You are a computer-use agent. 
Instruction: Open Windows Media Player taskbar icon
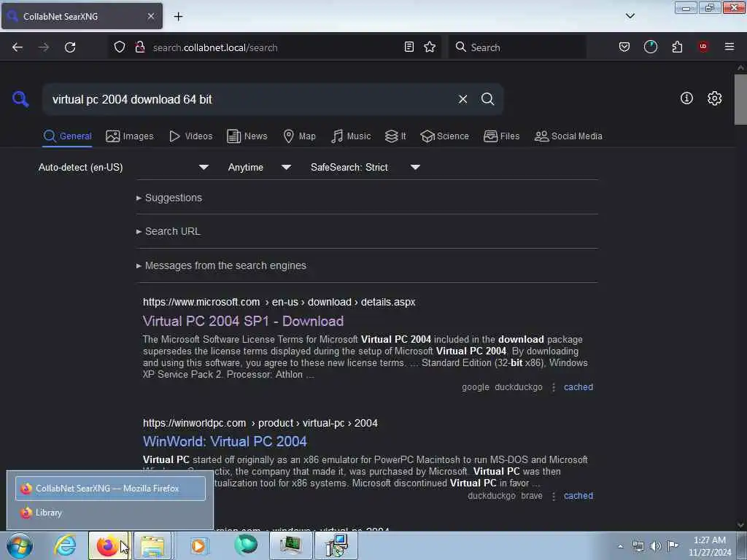tap(198, 545)
